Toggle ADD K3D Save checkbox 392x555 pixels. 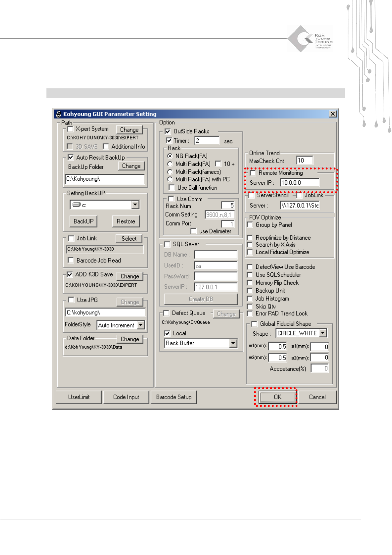(x=70, y=274)
